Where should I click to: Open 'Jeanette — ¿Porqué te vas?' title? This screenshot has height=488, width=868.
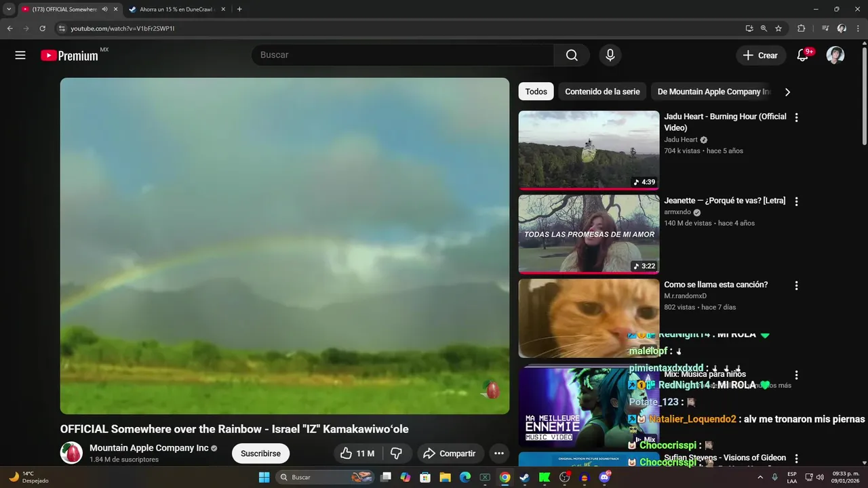tap(724, 201)
